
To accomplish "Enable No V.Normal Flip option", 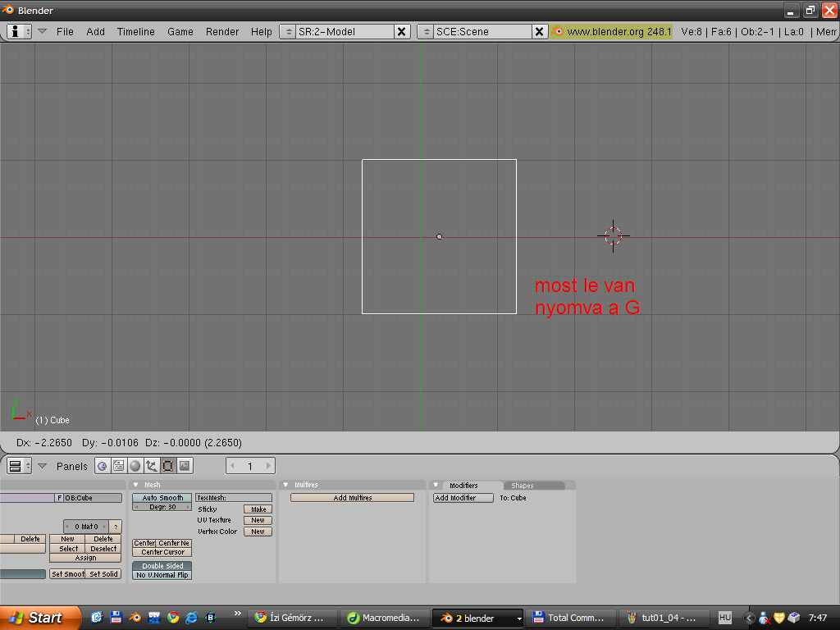I will 162,575.
